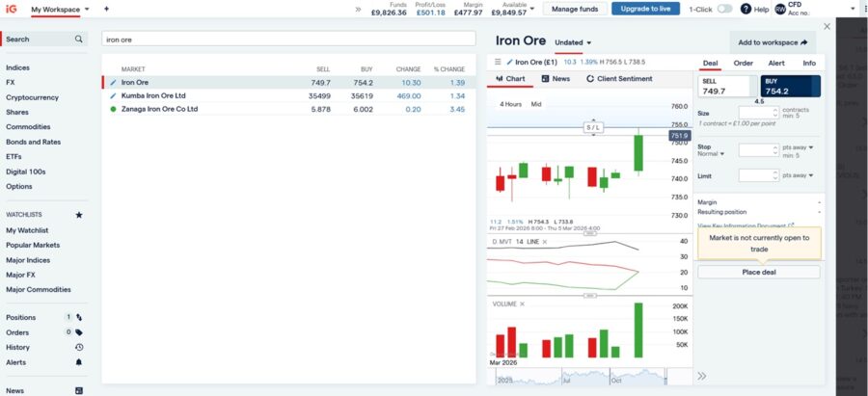Click green dot beside Zanaga Iron Ore
Viewport: 868px width, 396px height.
click(114, 109)
